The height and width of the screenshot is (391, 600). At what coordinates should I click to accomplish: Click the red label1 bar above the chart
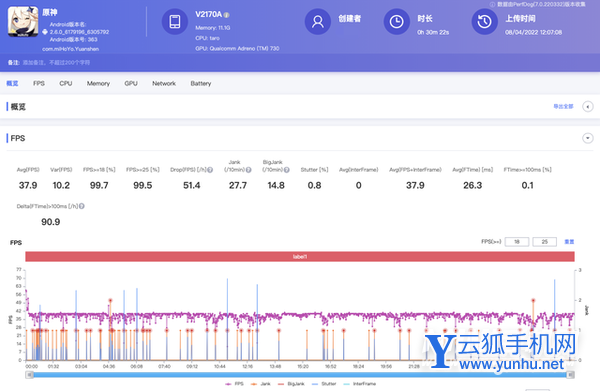[300, 256]
